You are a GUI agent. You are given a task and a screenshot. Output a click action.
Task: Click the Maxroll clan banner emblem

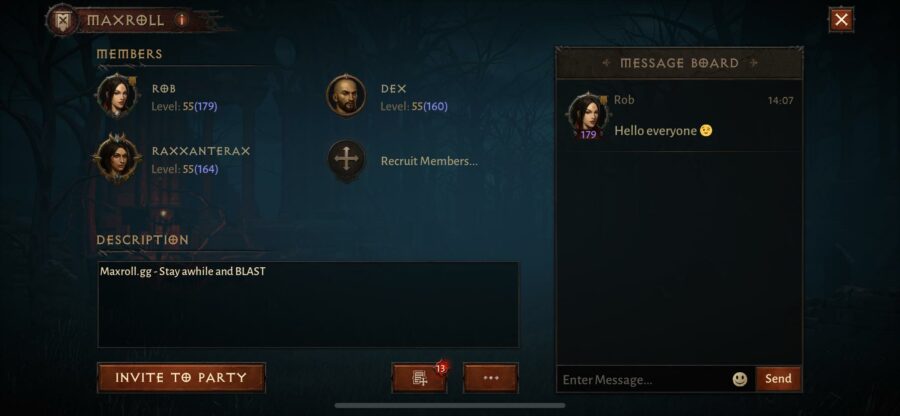click(63, 21)
